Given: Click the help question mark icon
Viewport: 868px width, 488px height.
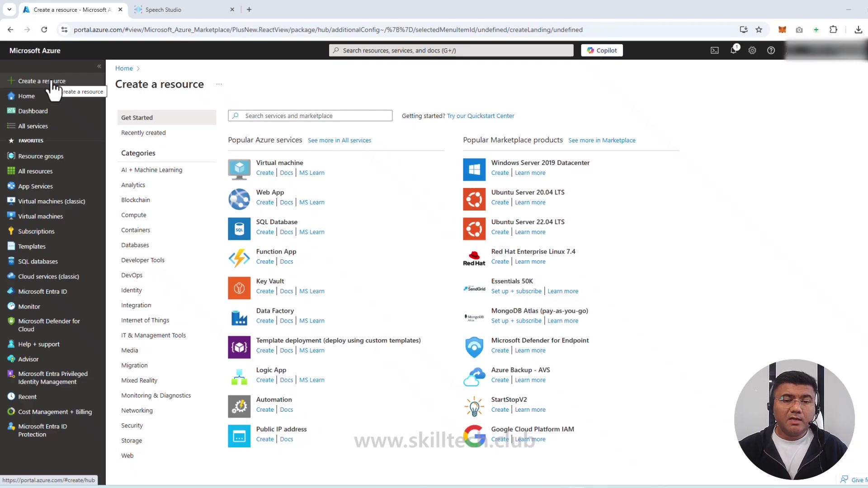Looking at the screenshot, I should pyautogui.click(x=771, y=51).
